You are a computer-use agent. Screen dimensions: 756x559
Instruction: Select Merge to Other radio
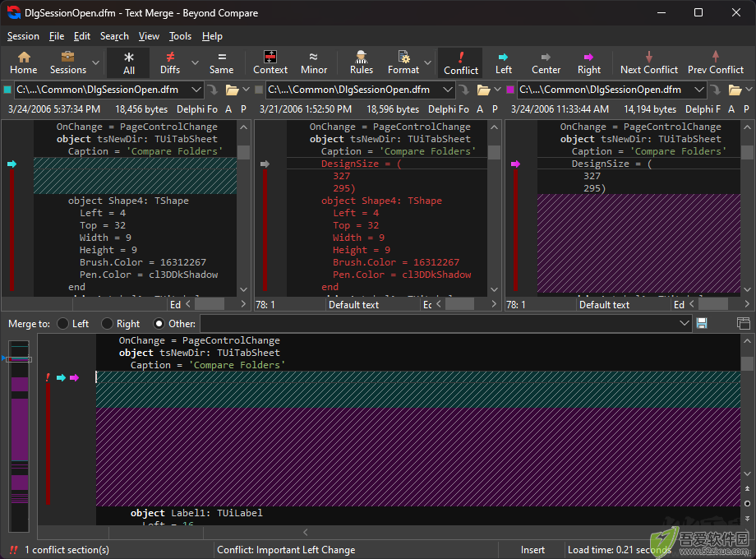(x=159, y=324)
